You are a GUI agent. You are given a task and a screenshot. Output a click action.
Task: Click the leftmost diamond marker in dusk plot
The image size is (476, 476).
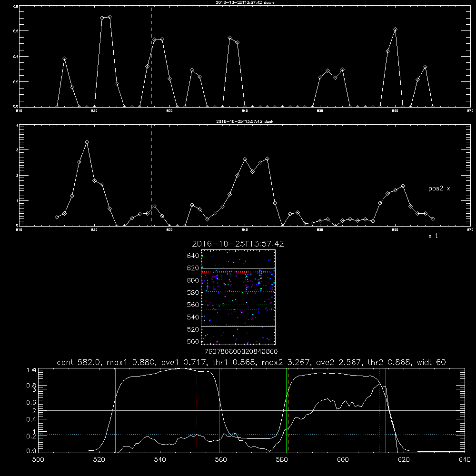[x=57, y=218]
